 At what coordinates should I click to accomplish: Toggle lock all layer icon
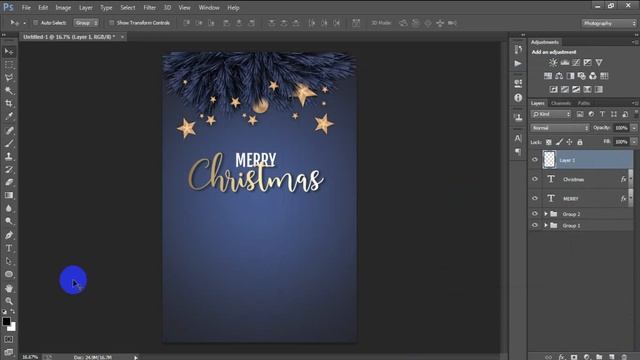point(580,142)
